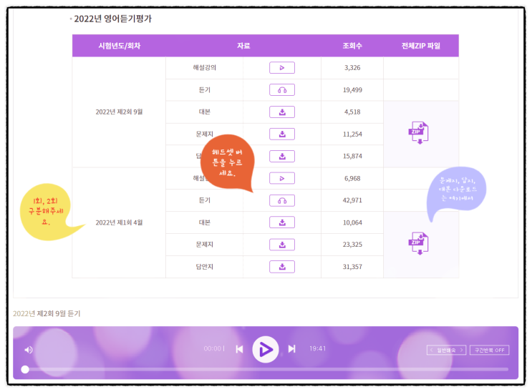
Task: Download the full ZIP file for 제1회 4월
Action: click(419, 243)
